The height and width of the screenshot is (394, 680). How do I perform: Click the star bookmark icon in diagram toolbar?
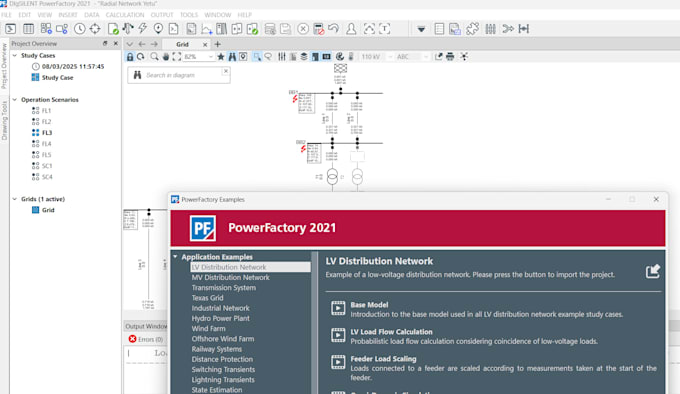pyautogui.click(x=221, y=57)
